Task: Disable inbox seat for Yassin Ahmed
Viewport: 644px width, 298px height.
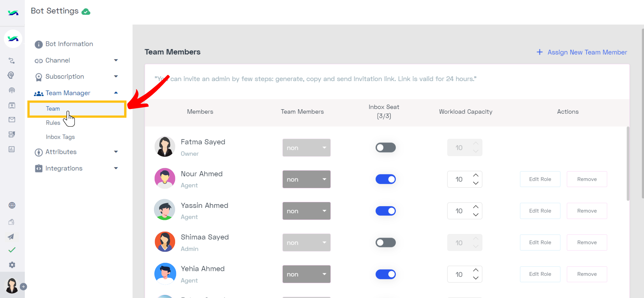Action: (385, 211)
